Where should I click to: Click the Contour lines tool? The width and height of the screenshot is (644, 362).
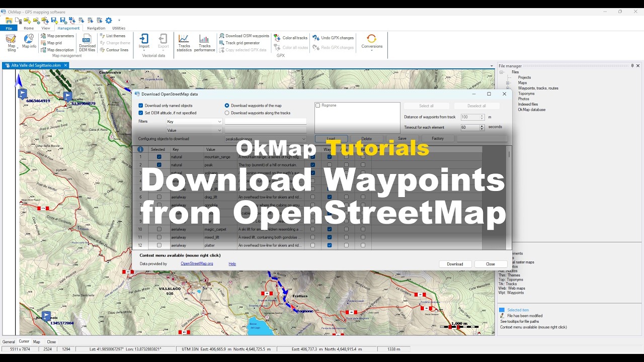click(x=114, y=50)
